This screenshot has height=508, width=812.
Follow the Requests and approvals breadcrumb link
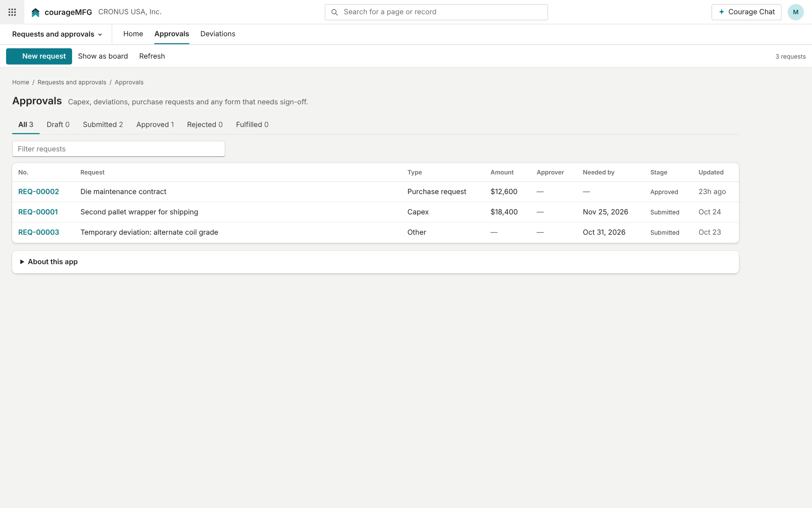pos(72,82)
